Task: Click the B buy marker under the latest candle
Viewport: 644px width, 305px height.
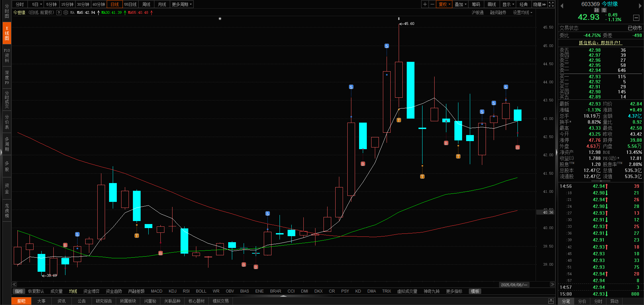Action: pyautogui.click(x=517, y=147)
